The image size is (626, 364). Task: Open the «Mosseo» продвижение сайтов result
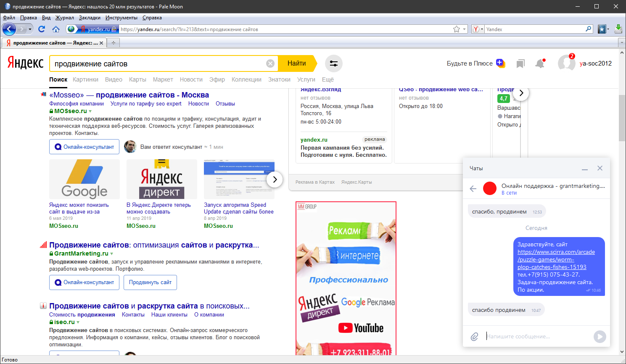129,95
